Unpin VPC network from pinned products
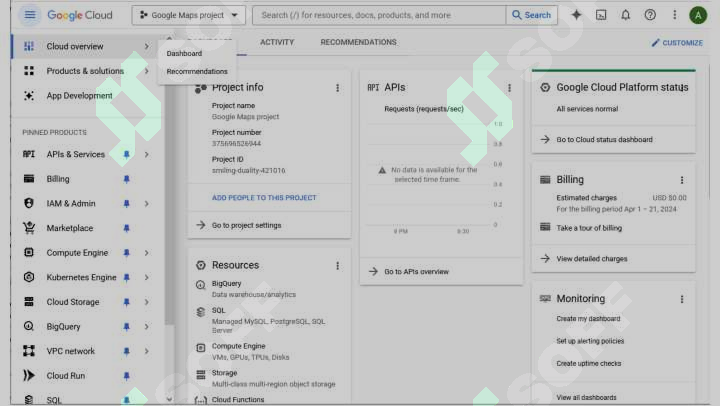This screenshot has width=720, height=406. 126,351
